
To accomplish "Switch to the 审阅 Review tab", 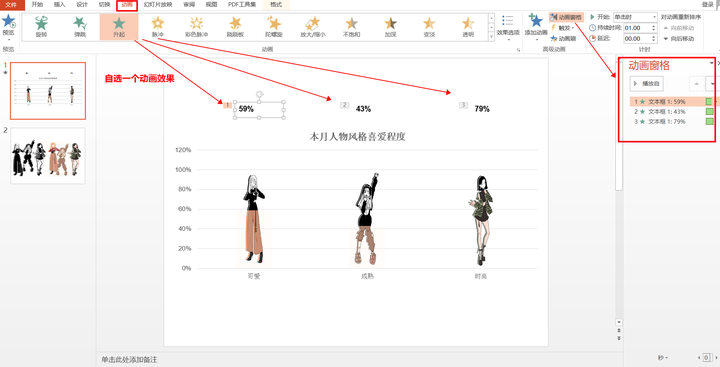I will (x=189, y=5).
